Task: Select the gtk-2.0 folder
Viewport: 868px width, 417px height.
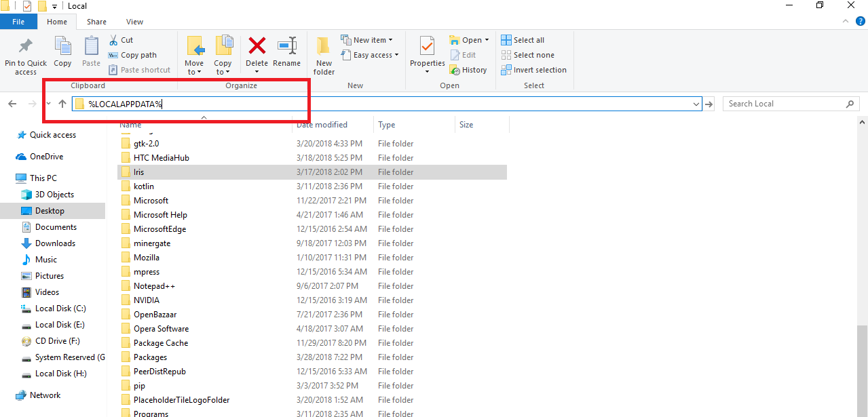Action: [146, 144]
